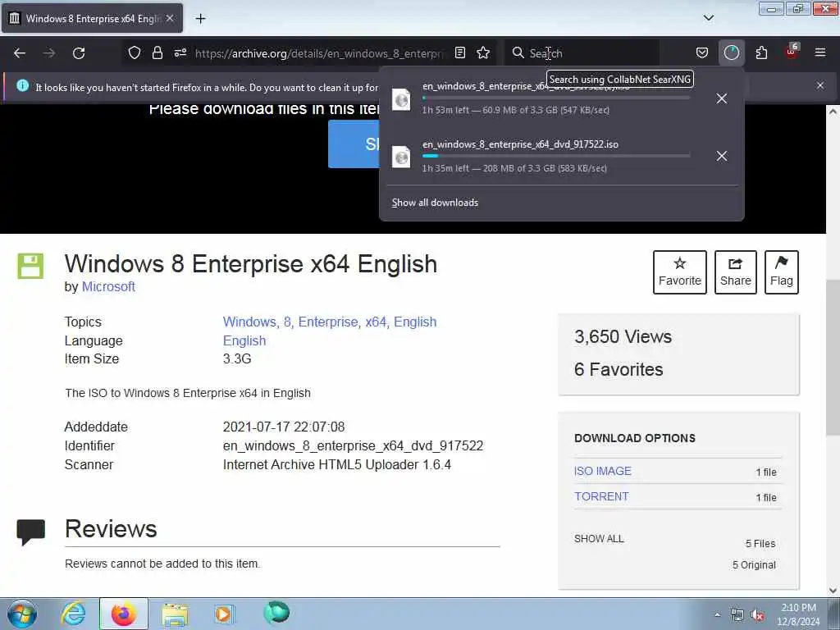Bookmark this page with the star icon
This screenshot has width=840, height=630.
pyautogui.click(x=483, y=52)
